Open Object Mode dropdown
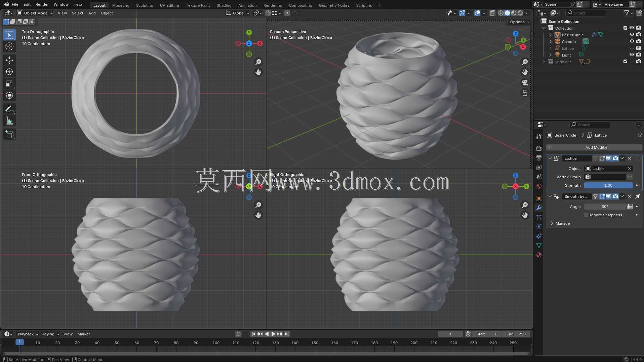Screen dimensions: 644x362 click(35, 13)
